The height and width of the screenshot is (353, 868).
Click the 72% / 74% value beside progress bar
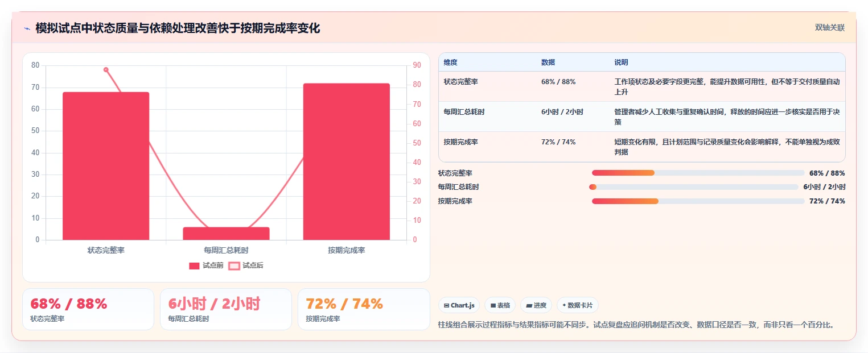pyautogui.click(x=827, y=201)
